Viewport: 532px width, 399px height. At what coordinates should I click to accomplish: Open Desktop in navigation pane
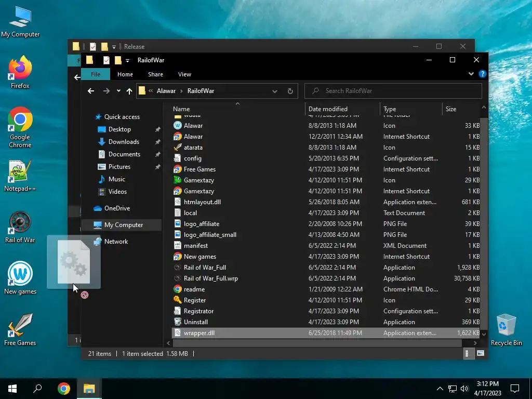(x=119, y=129)
